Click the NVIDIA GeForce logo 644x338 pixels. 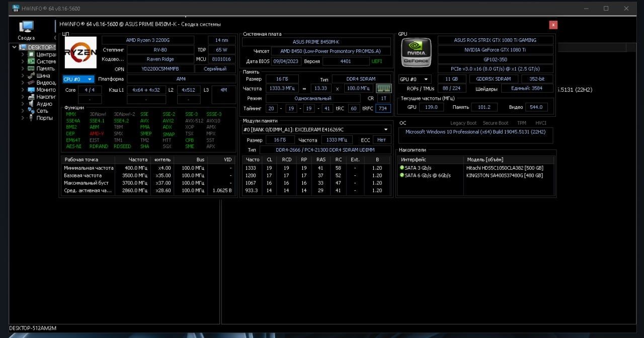click(416, 52)
